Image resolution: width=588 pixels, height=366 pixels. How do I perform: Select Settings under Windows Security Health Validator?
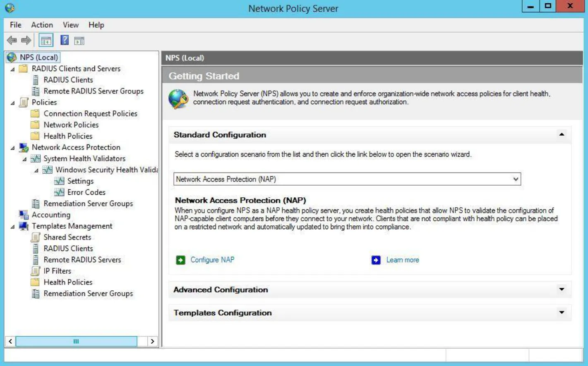tap(80, 181)
